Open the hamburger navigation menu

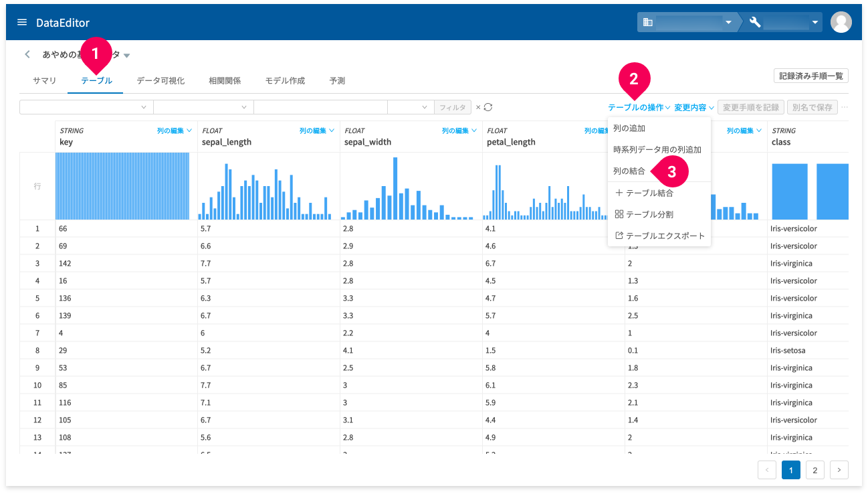tap(22, 22)
